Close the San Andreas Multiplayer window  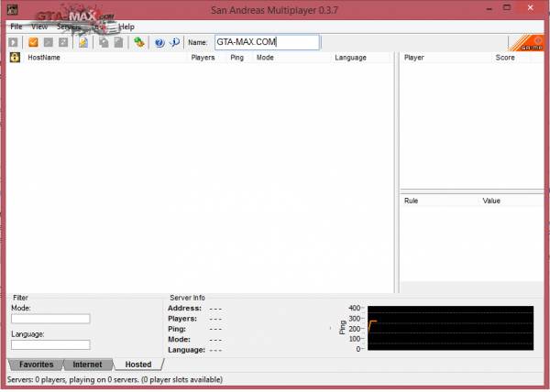[x=530, y=7]
